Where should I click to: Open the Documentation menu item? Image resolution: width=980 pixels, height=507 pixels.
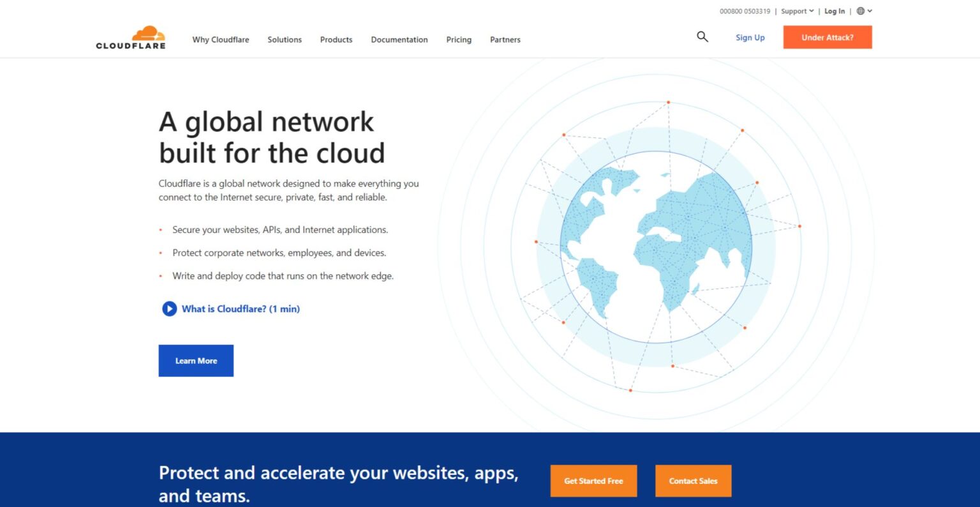(399, 40)
